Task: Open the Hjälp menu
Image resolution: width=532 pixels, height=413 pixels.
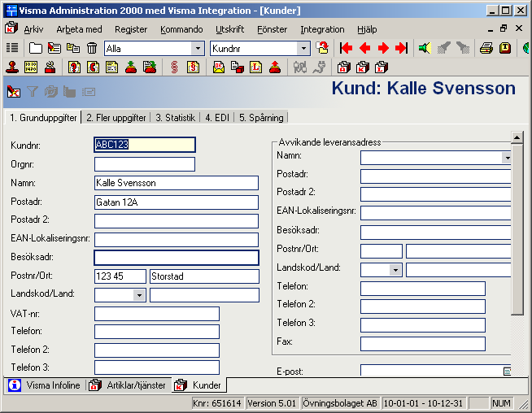Action: click(x=367, y=29)
